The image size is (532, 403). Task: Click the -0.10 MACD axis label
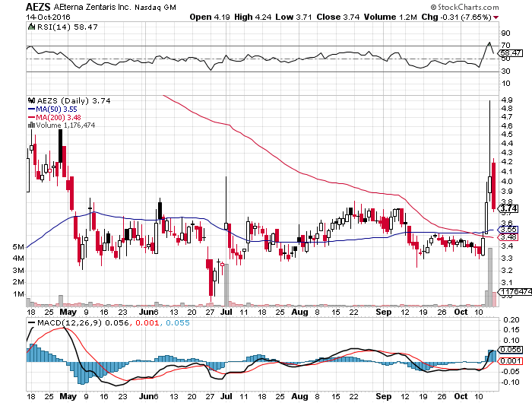(x=510, y=382)
